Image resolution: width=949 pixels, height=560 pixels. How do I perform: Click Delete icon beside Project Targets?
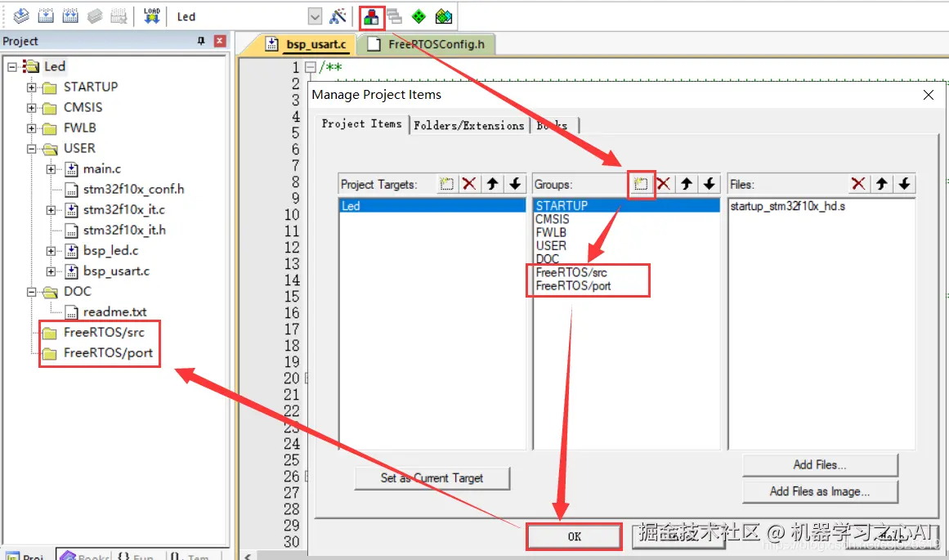pos(469,184)
